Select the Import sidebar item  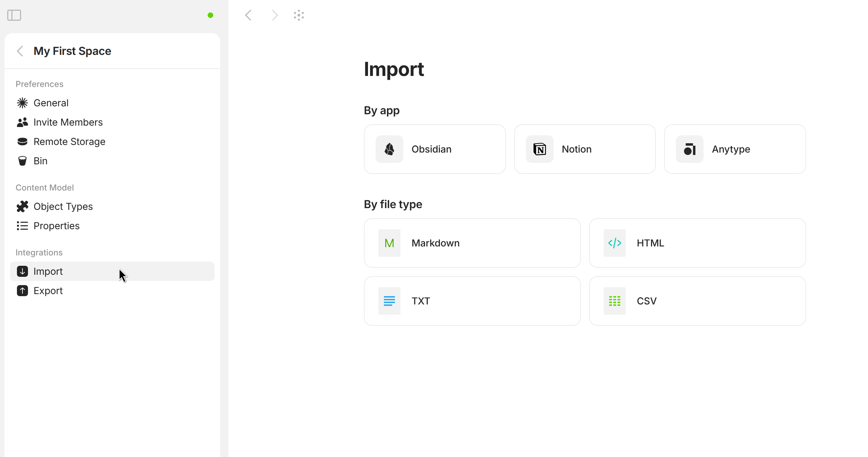(x=48, y=271)
